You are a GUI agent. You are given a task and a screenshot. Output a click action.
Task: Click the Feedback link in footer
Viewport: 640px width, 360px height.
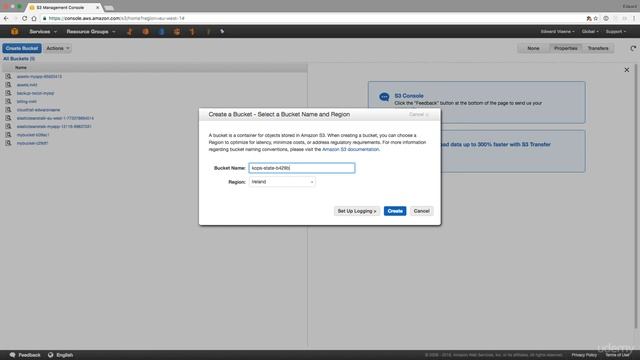[29, 355]
